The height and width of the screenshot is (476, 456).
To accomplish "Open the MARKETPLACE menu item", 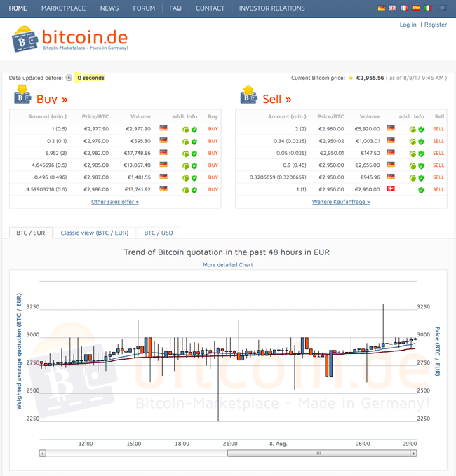I will [x=63, y=8].
